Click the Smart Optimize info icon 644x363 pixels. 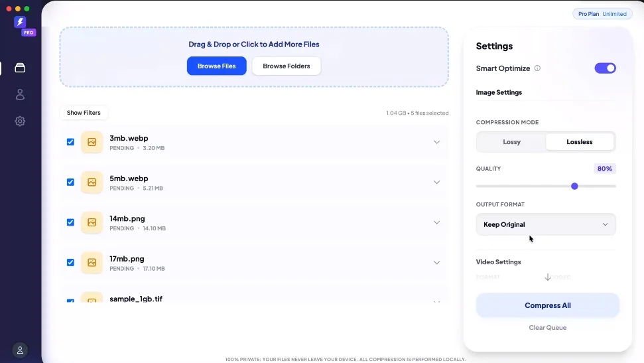(x=537, y=68)
